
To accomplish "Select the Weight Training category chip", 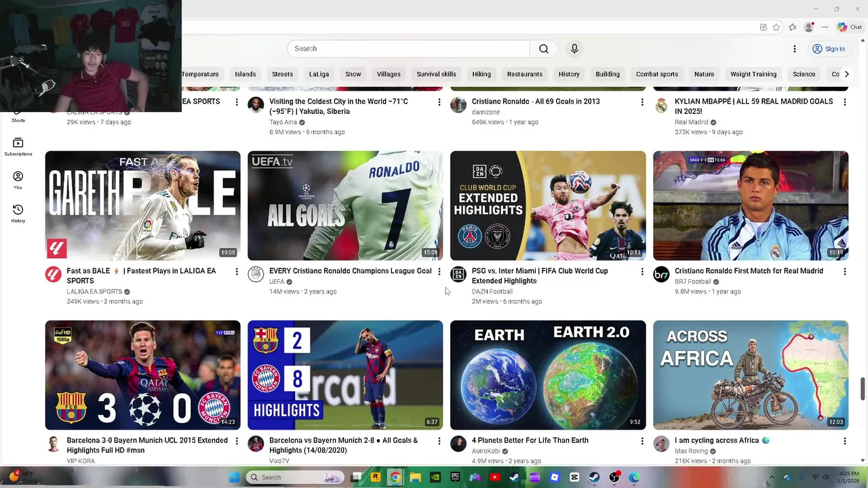I will [753, 74].
